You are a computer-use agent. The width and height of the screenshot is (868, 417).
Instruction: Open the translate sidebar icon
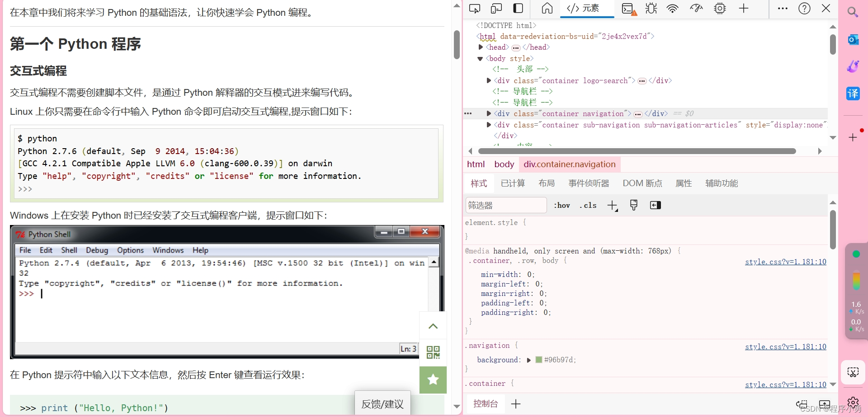click(853, 94)
